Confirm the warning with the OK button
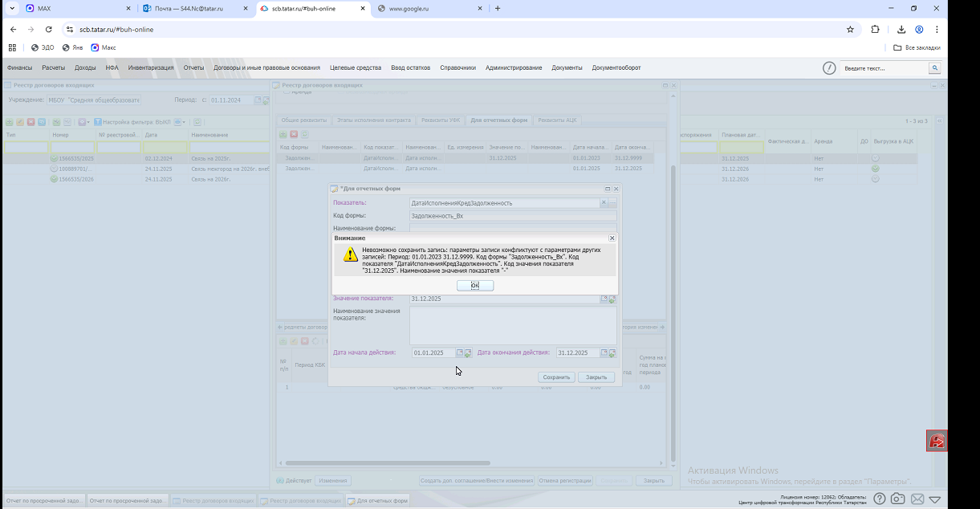Image resolution: width=980 pixels, height=509 pixels. point(475,286)
